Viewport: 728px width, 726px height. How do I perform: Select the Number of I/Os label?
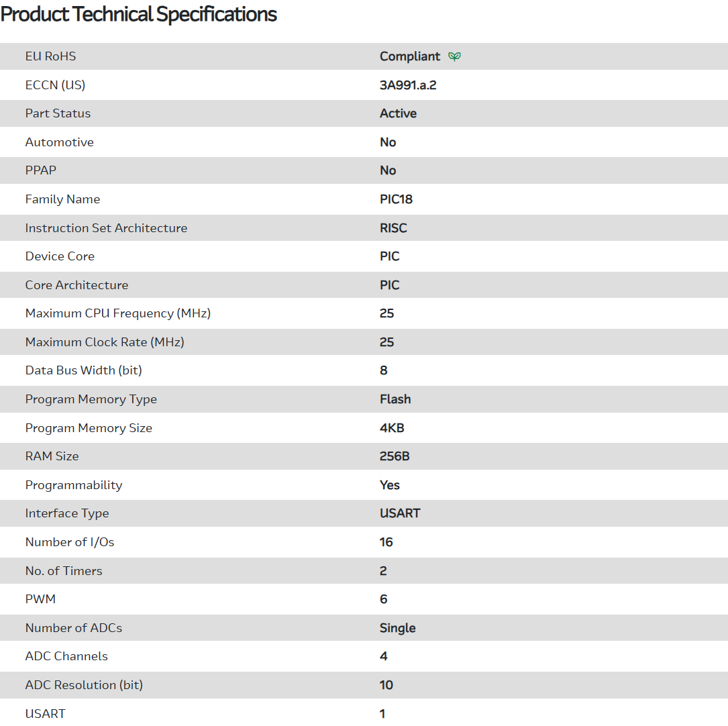click(x=69, y=542)
